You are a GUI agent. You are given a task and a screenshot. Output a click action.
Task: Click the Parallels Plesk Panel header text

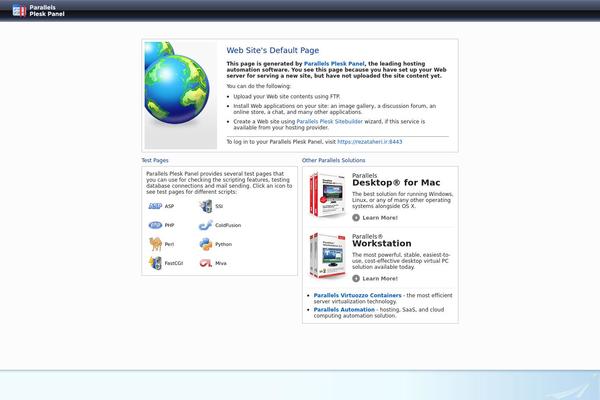point(47,10)
